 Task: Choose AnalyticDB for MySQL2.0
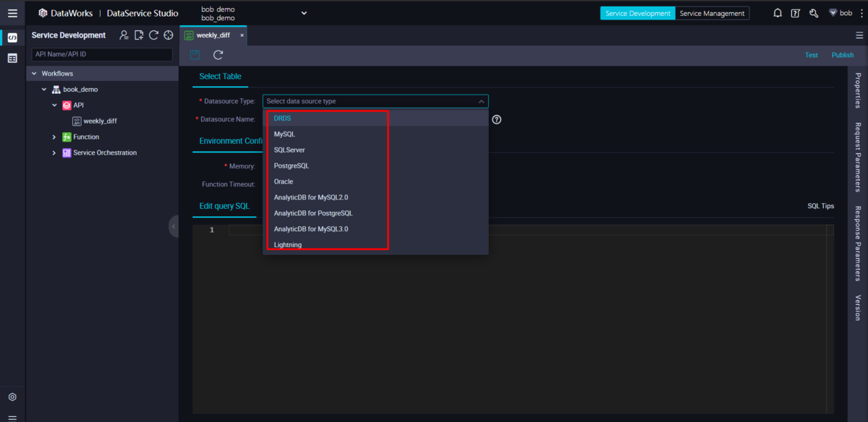(x=375, y=197)
